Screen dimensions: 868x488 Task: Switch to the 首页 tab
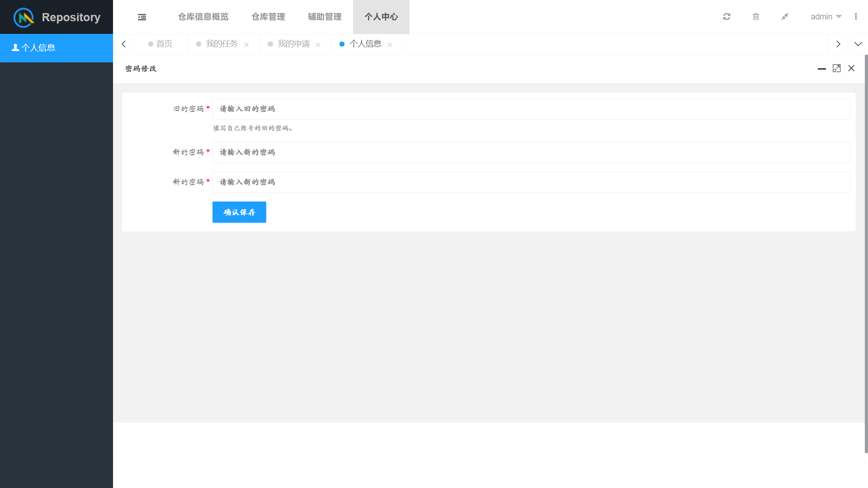point(160,44)
